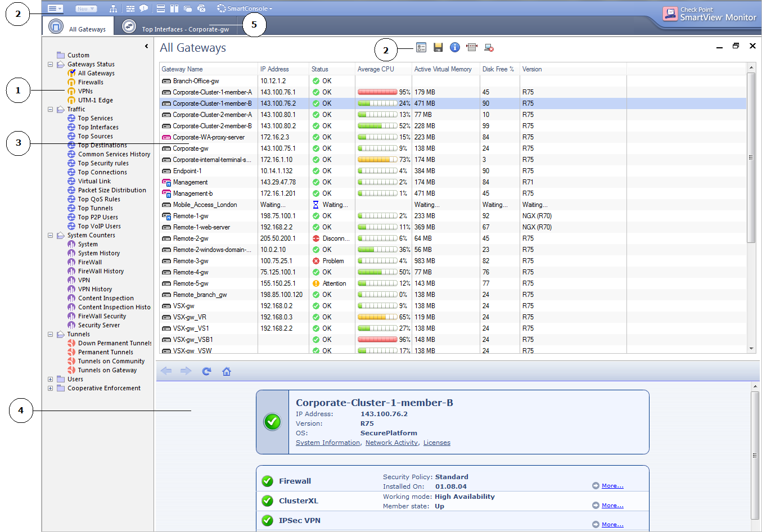Click the 96% CPU bar for VSX-gw_VSB1
The width and height of the screenshot is (762, 532).
pos(377,340)
